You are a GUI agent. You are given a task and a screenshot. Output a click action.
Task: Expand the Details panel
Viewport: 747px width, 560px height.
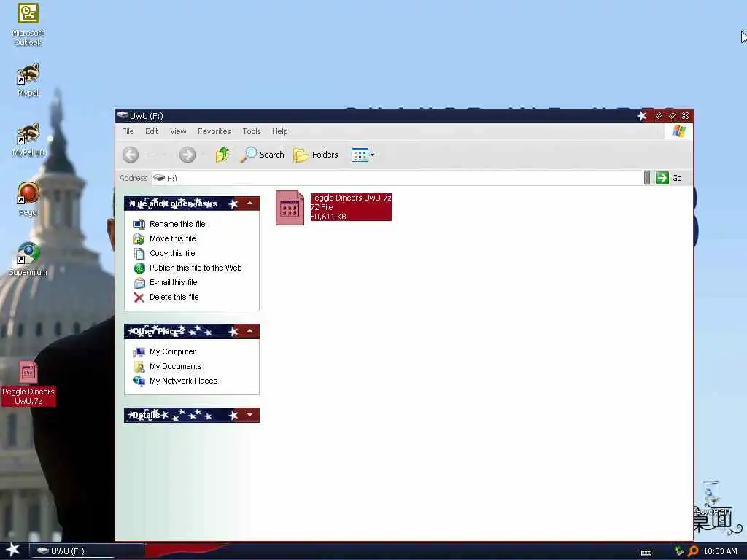[249, 415]
